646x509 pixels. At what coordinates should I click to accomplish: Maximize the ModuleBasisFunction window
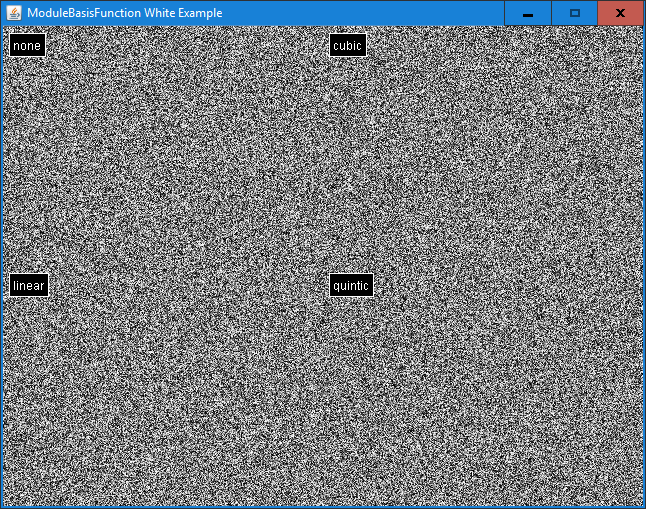[x=574, y=13]
